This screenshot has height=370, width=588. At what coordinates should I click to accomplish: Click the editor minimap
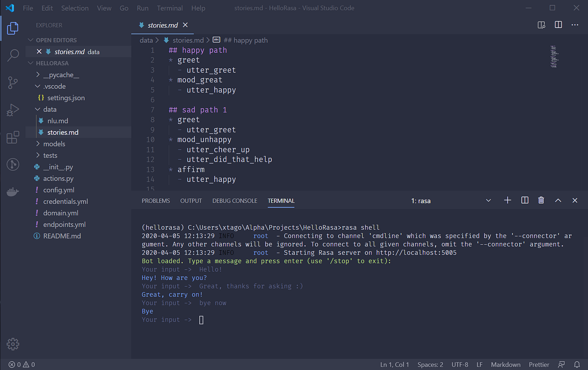click(554, 56)
